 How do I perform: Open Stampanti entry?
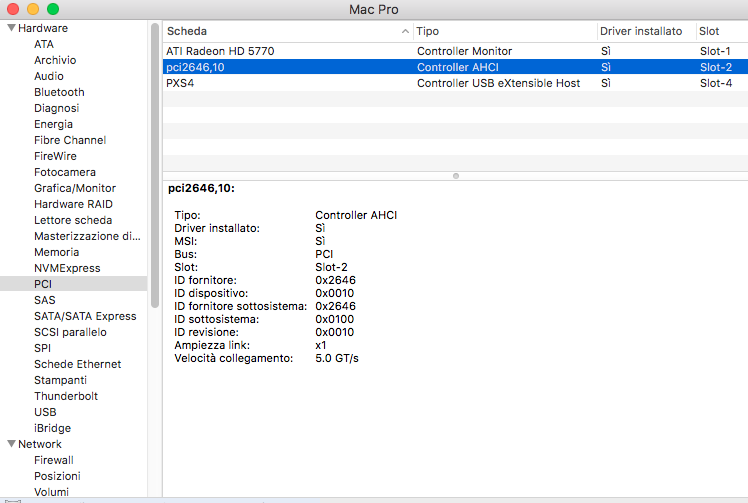60,380
